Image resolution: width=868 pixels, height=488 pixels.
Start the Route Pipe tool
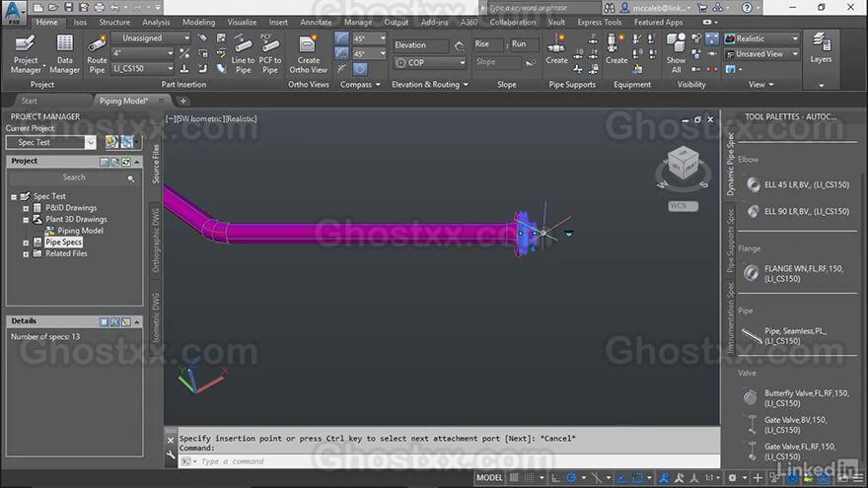pos(97,54)
